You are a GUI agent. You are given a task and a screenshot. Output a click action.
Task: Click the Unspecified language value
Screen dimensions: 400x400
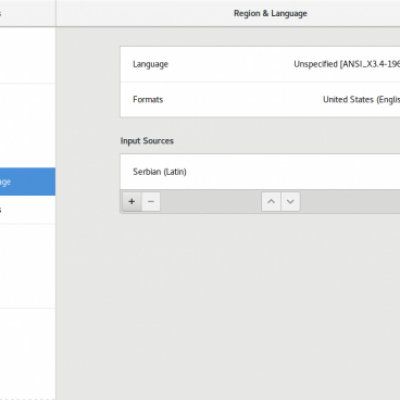point(347,64)
